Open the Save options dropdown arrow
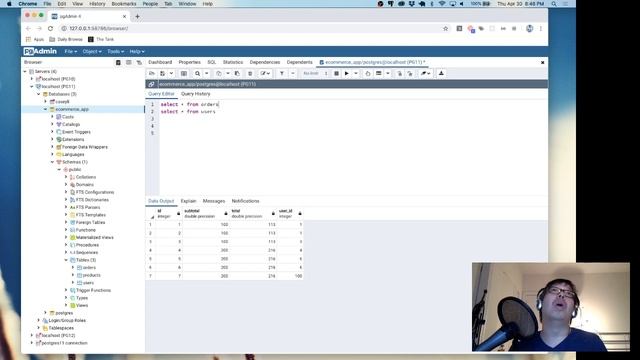Image resolution: width=640 pixels, height=360 pixels. pos(171,73)
